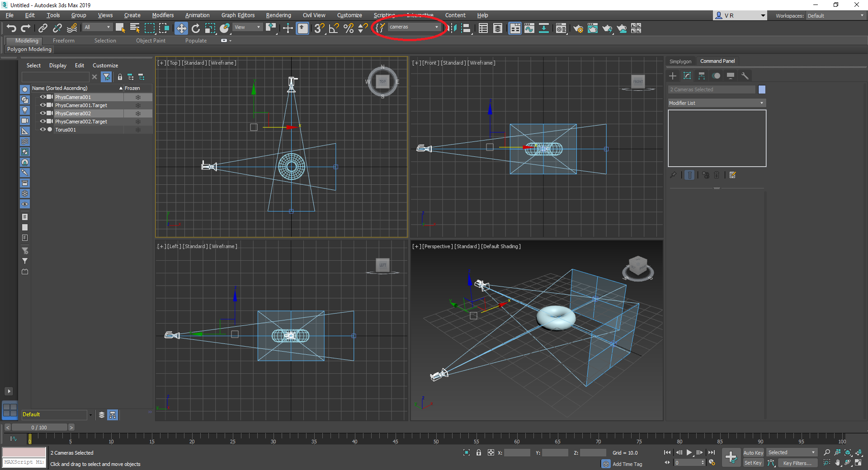Switch to the Freeform ribbon tab
The width and height of the screenshot is (868, 470).
click(63, 41)
